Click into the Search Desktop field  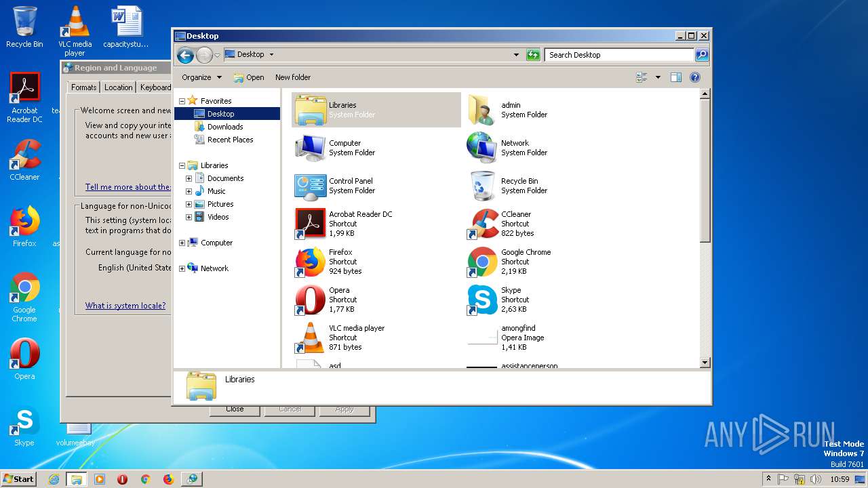(620, 55)
